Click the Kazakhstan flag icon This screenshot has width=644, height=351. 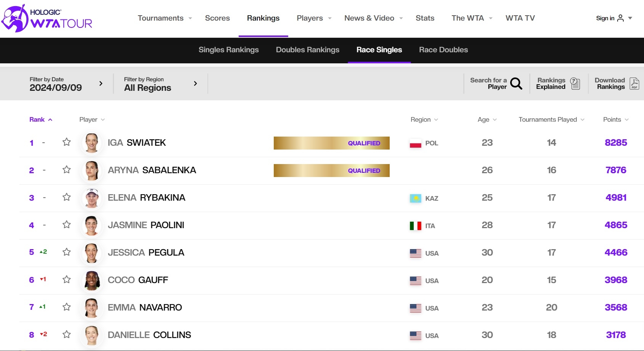pyautogui.click(x=415, y=198)
